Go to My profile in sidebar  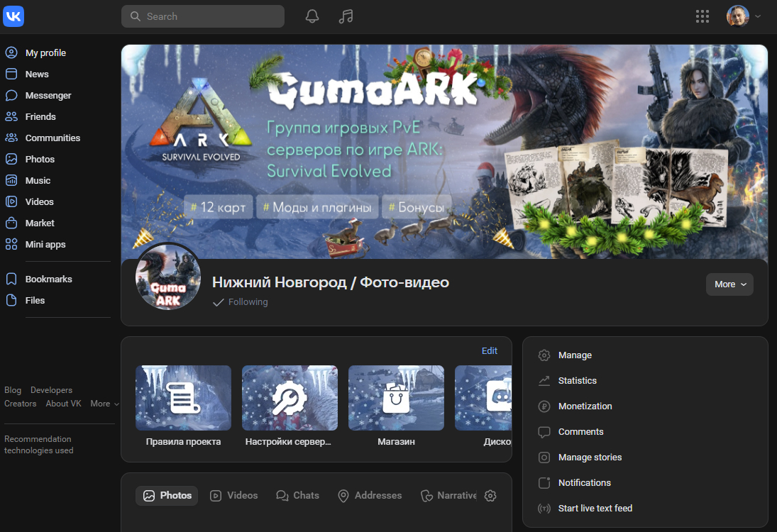(45, 52)
